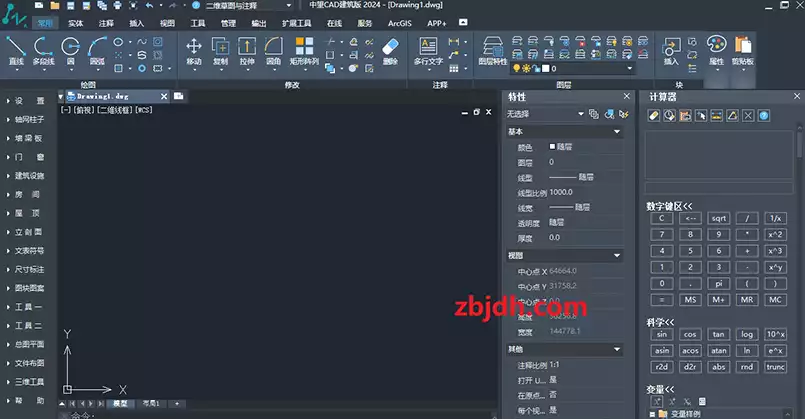This screenshot has height=419, width=805.
Task: Click the 移动 move tool
Action: [194, 51]
